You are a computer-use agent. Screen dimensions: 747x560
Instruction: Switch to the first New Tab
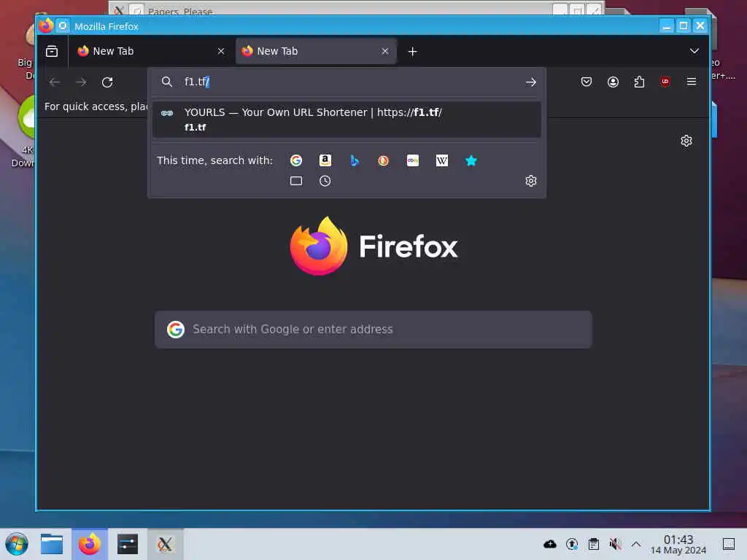click(152, 51)
